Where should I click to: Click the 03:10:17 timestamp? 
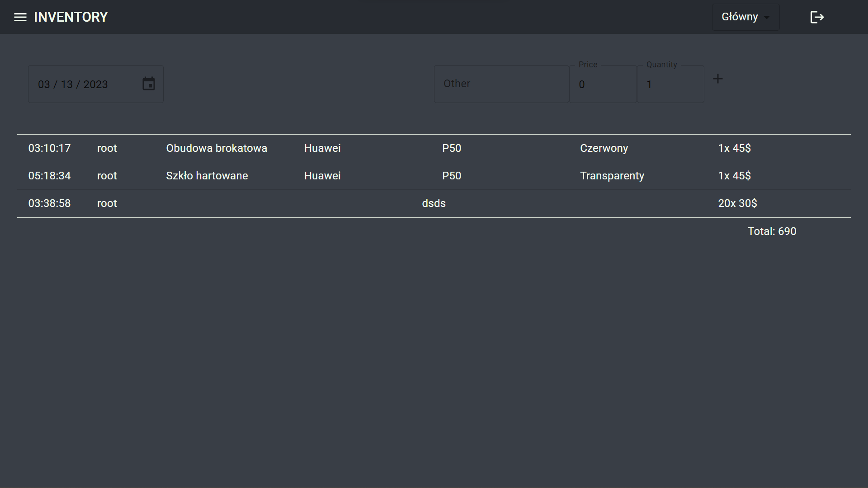[49, 148]
